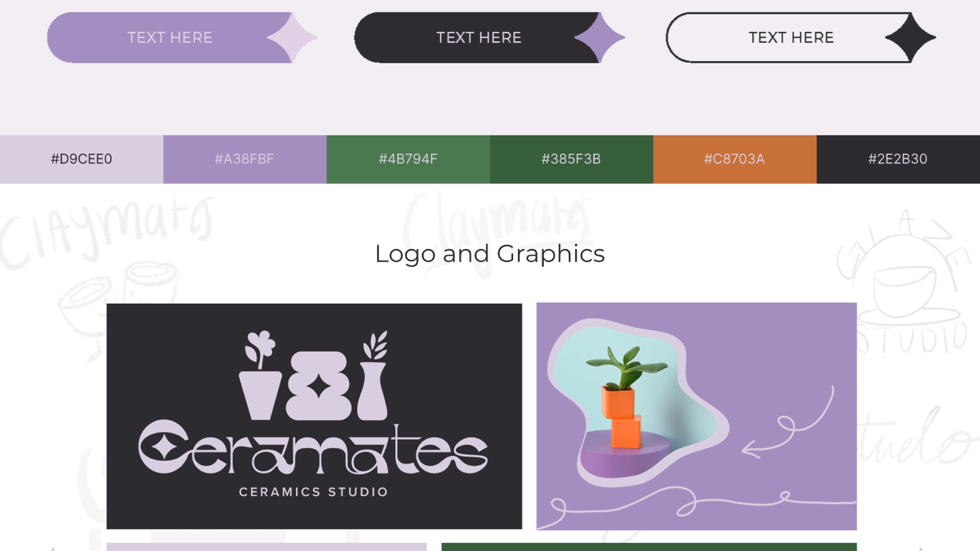The height and width of the screenshot is (551, 980).
Task: Pick the #D9CEE0 light lavender swatch
Action: [x=81, y=159]
